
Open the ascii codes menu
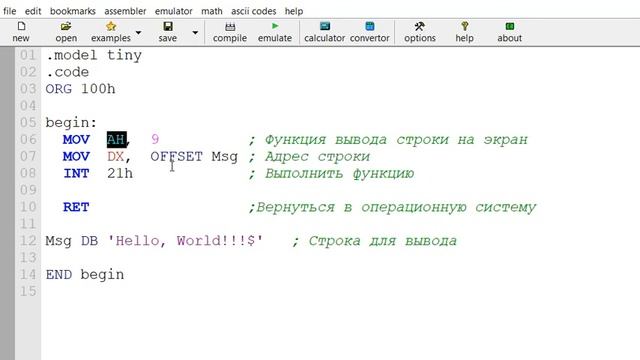coord(253,11)
